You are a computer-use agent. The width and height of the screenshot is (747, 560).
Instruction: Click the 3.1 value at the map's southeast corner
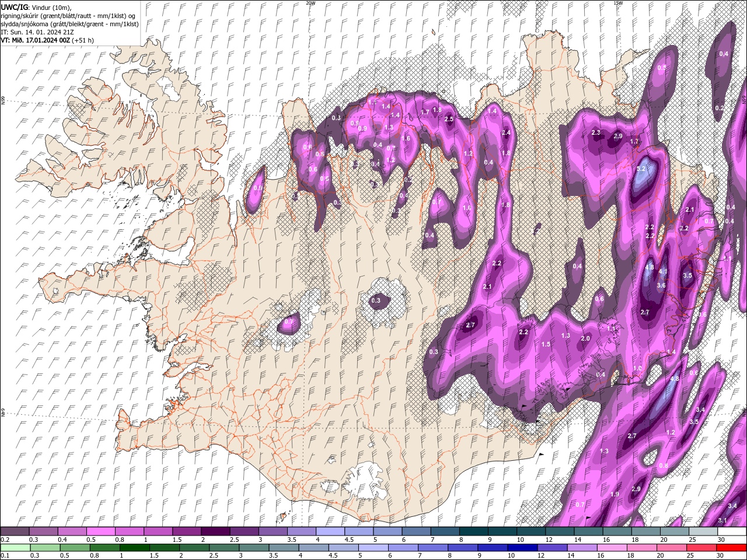pos(722,521)
